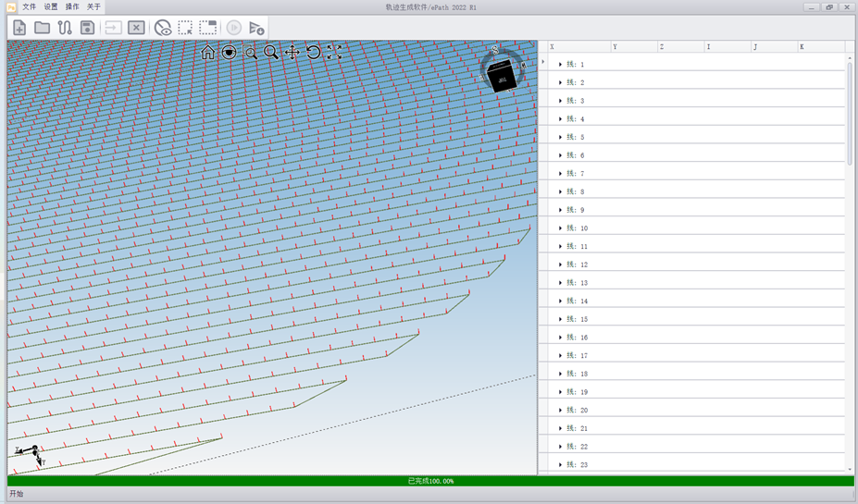This screenshot has width=858, height=504.
Task: Click the new file toolbar icon
Action: coord(19,28)
